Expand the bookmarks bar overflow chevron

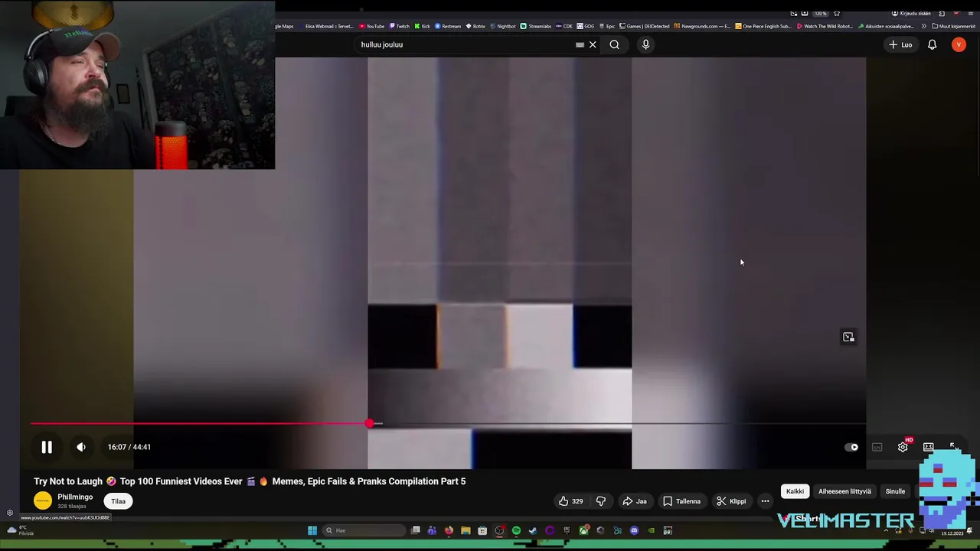tap(923, 26)
